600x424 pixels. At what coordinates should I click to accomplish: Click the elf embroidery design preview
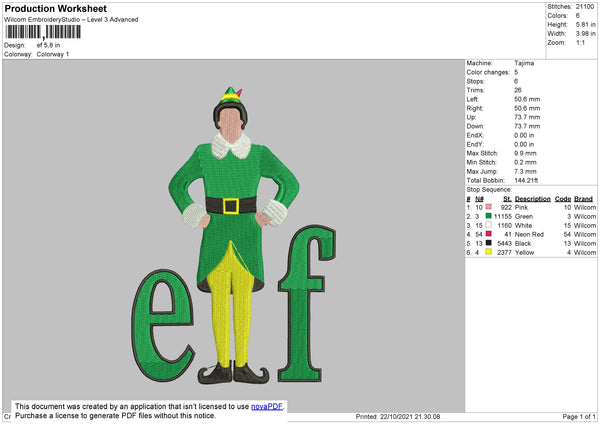(234, 235)
